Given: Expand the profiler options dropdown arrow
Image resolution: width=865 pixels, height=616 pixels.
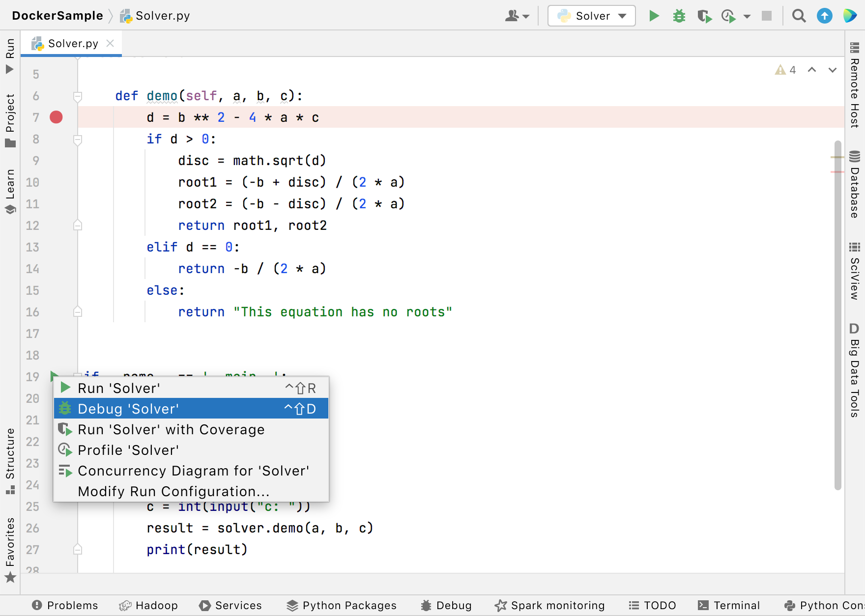Looking at the screenshot, I should (x=747, y=16).
